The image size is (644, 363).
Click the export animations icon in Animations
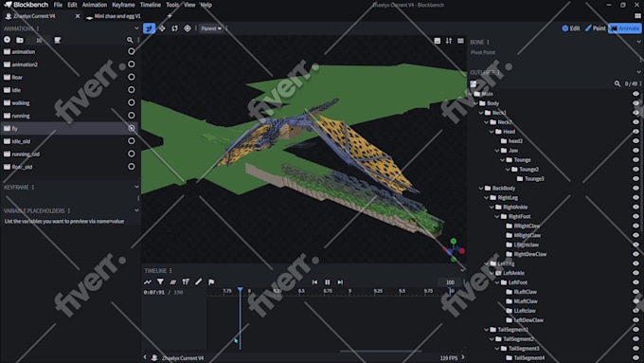pyautogui.click(x=58, y=40)
